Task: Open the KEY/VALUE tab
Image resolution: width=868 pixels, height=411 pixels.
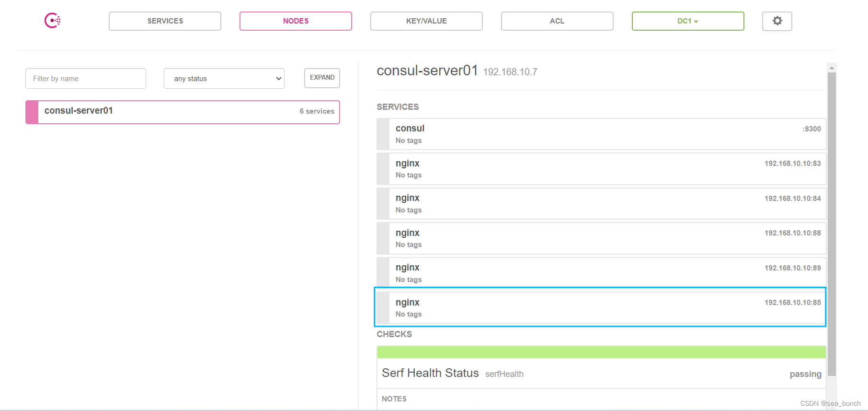Action: pyautogui.click(x=426, y=21)
